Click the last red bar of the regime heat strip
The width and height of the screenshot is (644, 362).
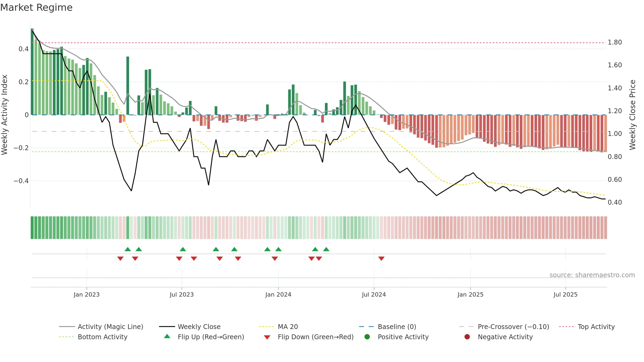605,228
